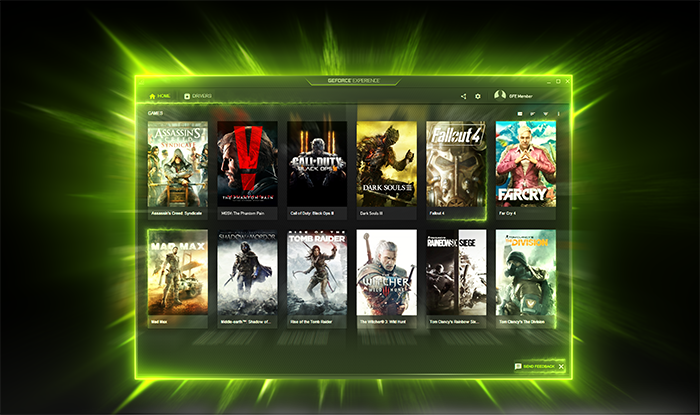Click the user avatar picture
Screen dimensions: 700x415
coord(500,95)
